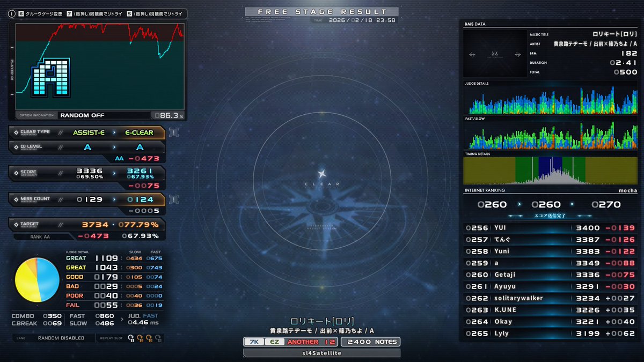Click the BPM 182 value
Viewport: 644px width, 362px height.
click(630, 53)
